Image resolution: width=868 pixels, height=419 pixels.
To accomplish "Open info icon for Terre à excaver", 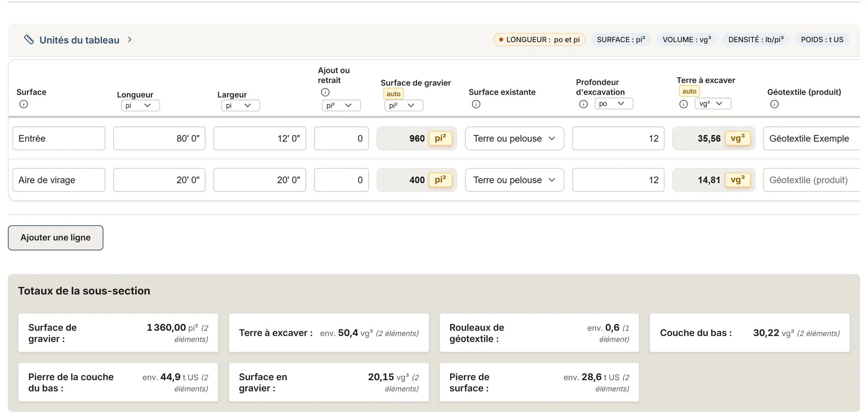I will coord(684,104).
